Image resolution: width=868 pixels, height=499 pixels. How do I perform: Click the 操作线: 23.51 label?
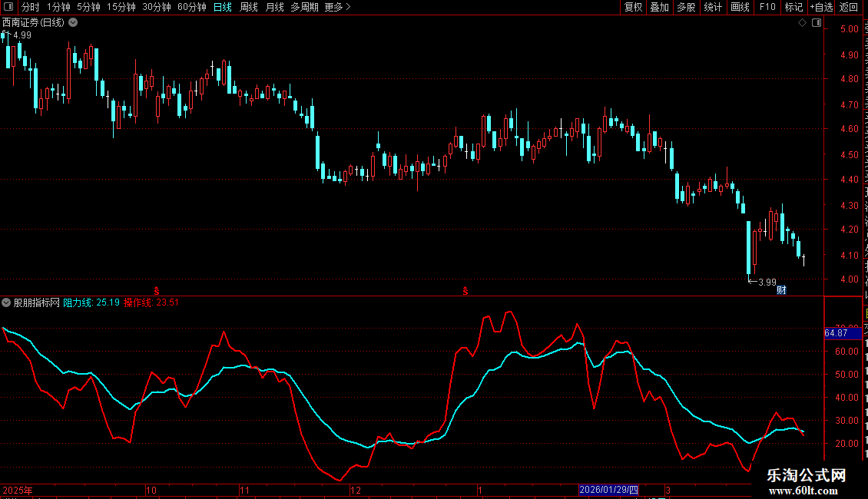coord(151,302)
